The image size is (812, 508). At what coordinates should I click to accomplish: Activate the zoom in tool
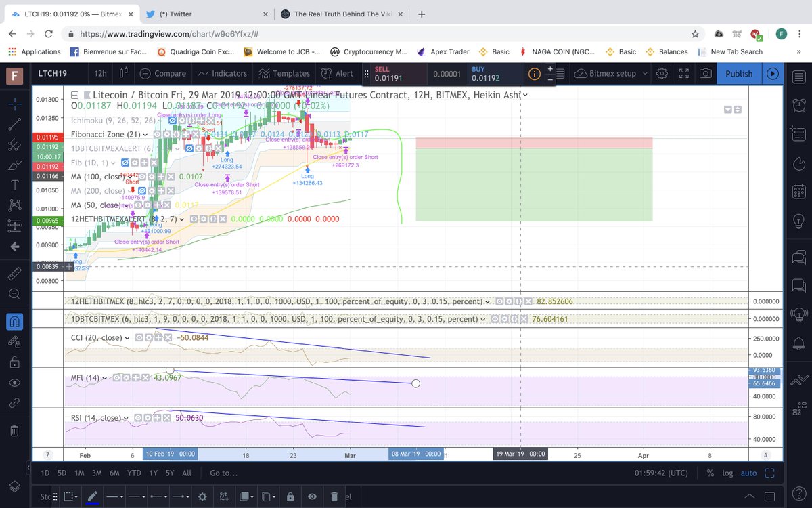point(14,294)
